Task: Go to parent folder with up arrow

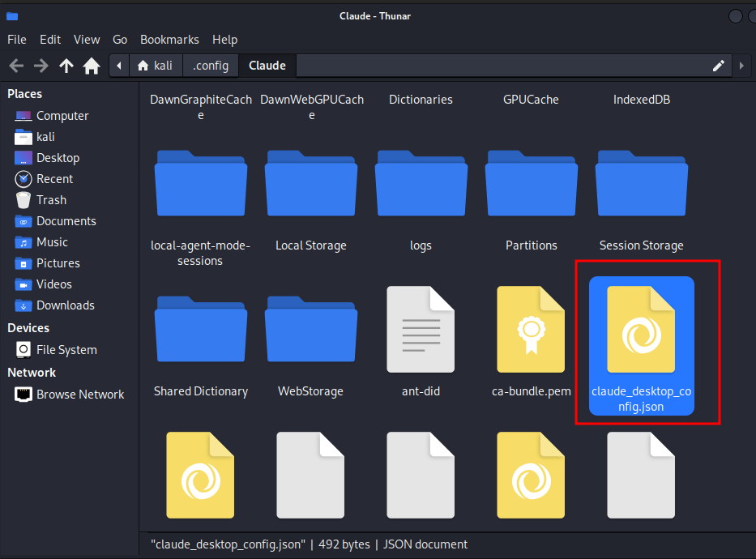Action: click(x=66, y=66)
